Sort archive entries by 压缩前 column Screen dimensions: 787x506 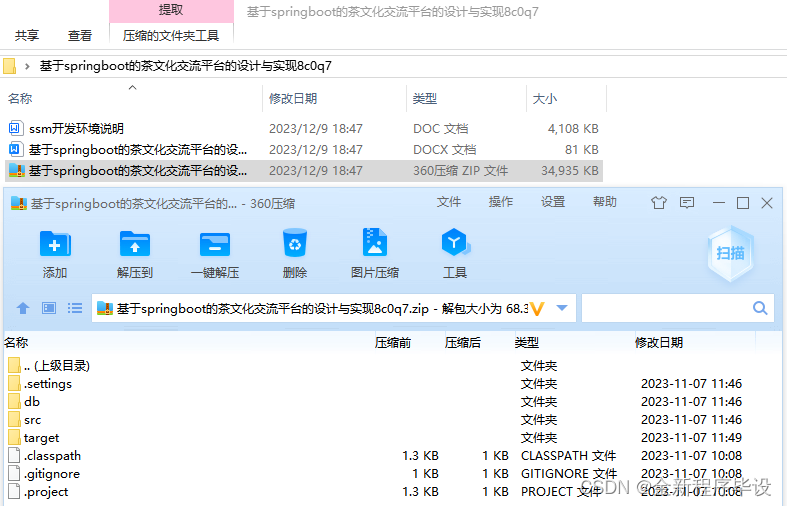(x=392, y=342)
